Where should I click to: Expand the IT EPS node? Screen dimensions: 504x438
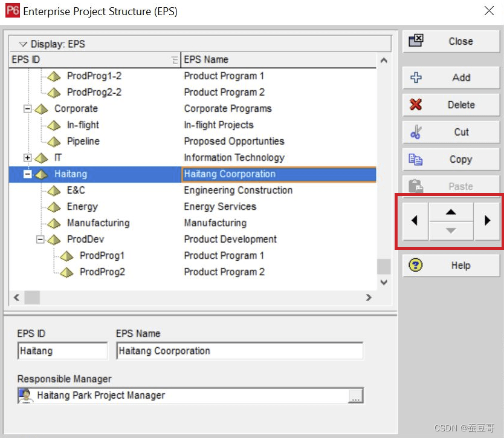(x=28, y=158)
